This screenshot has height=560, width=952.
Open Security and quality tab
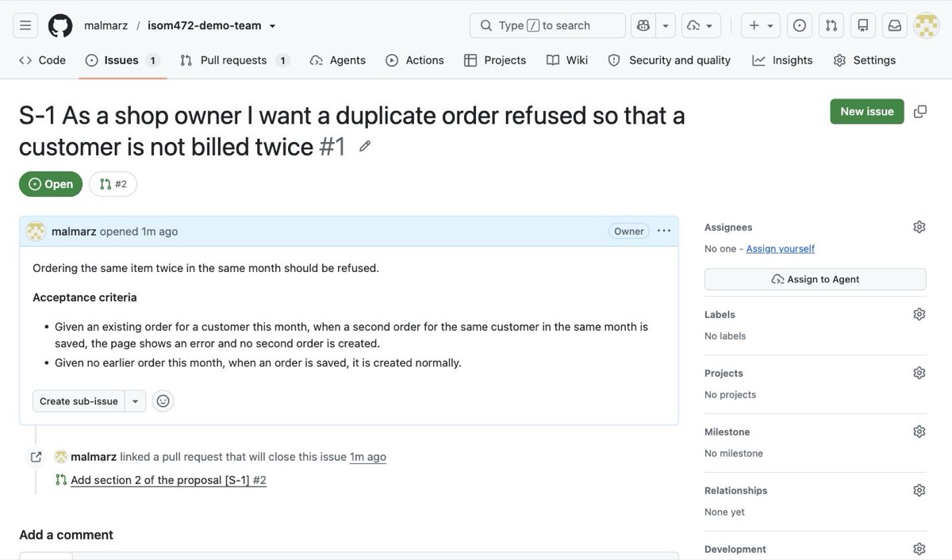[x=670, y=60]
